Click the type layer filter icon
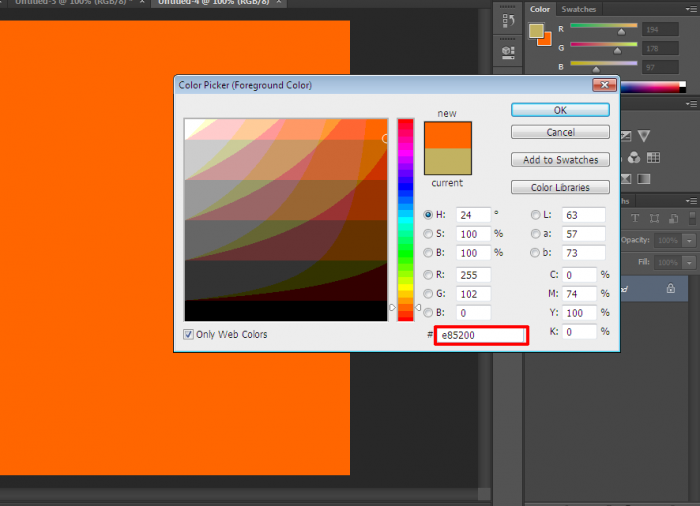Screen dimensions: 700x506 pos(635,218)
